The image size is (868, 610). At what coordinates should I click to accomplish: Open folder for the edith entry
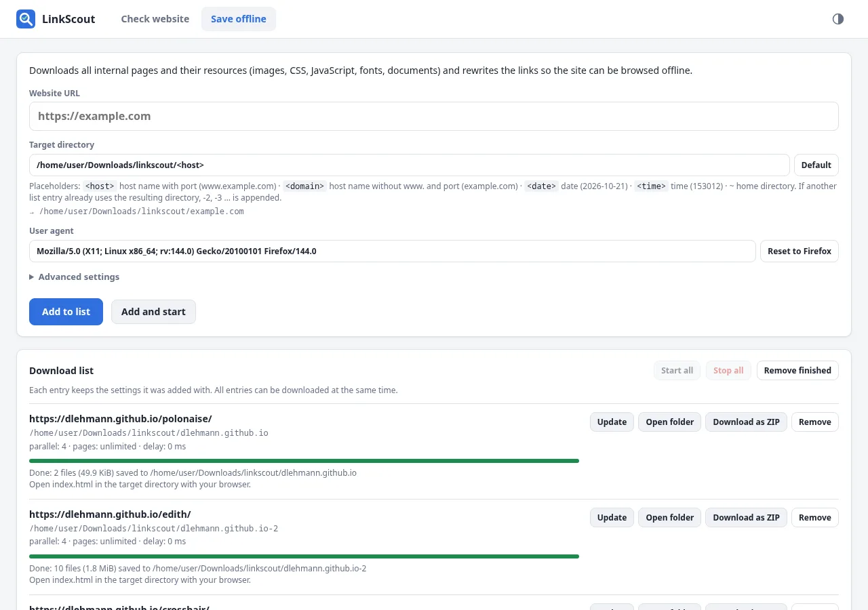click(x=670, y=518)
